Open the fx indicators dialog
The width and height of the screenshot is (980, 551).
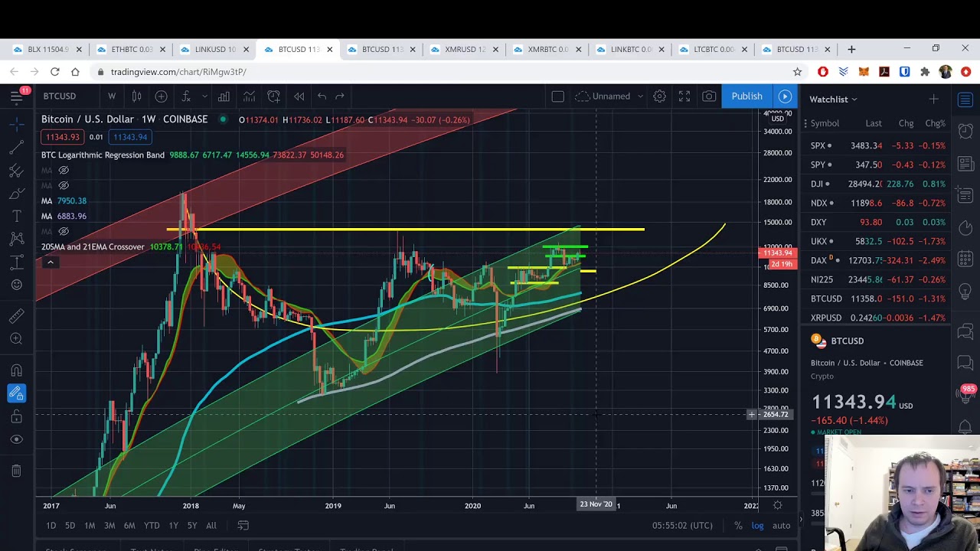pyautogui.click(x=186, y=96)
